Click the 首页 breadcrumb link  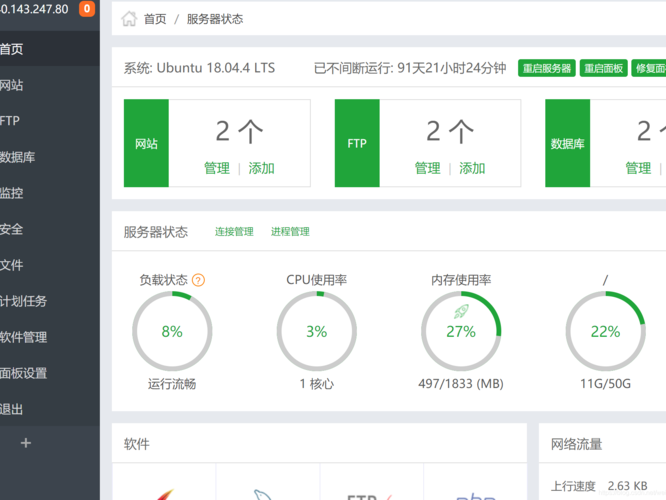tap(155, 19)
